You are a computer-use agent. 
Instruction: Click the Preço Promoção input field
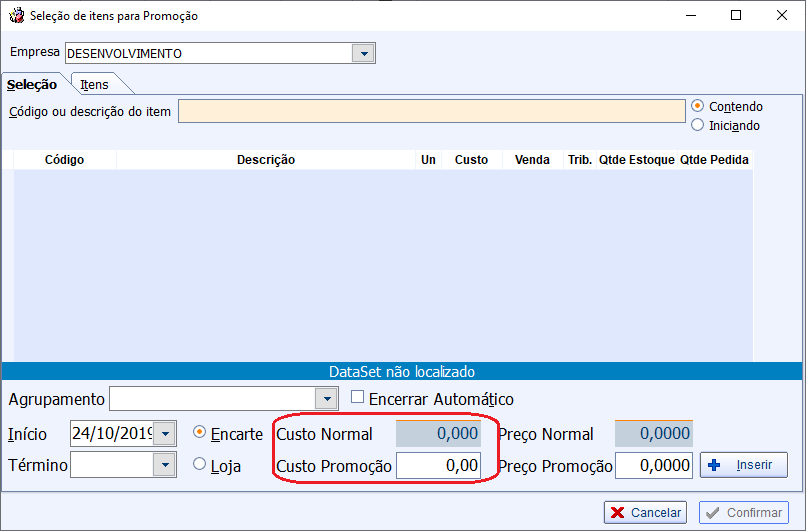[654, 465]
